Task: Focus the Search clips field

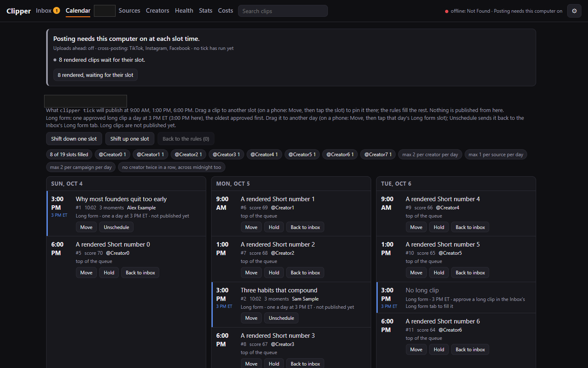Action: [283, 11]
